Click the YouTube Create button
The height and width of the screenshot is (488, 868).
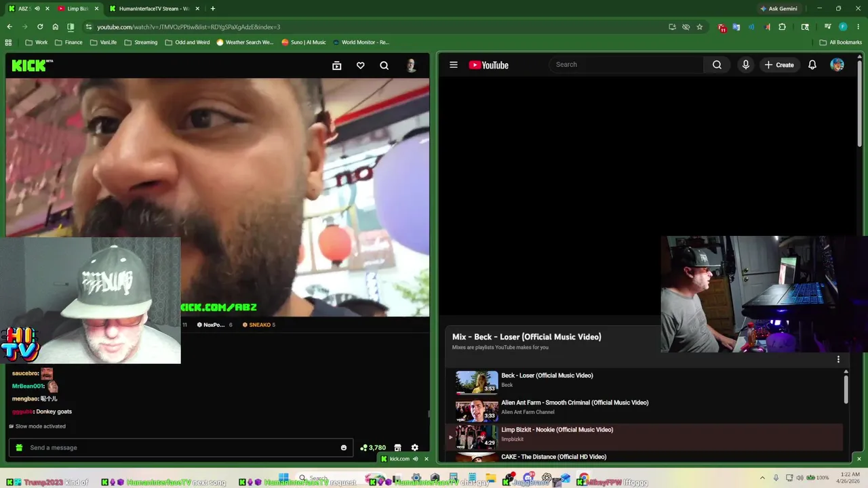[778, 65]
